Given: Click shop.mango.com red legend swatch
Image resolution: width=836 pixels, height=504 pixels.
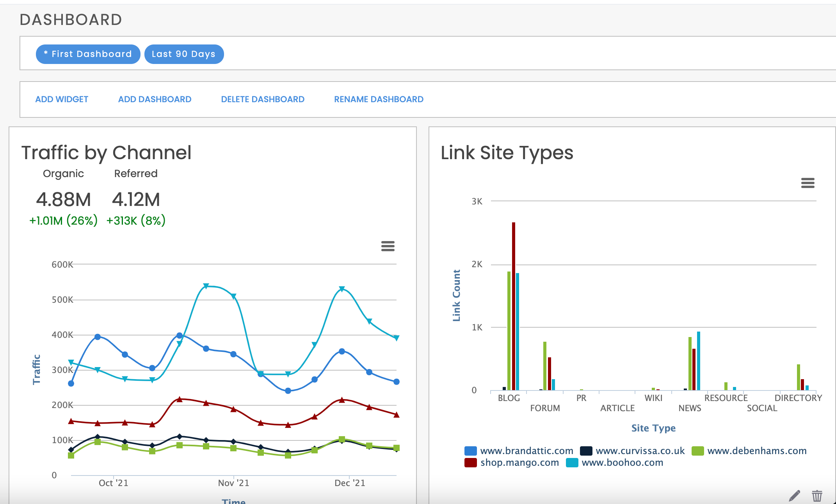Looking at the screenshot, I should pyautogui.click(x=471, y=463).
